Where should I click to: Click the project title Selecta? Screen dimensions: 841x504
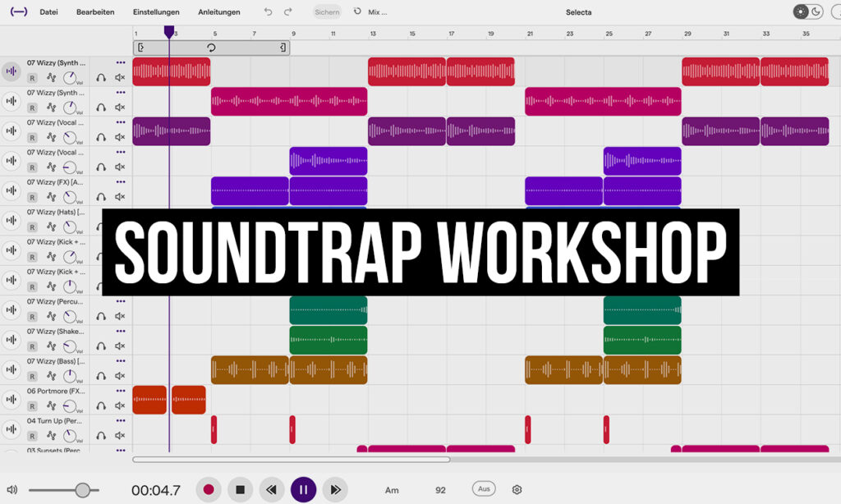(578, 11)
